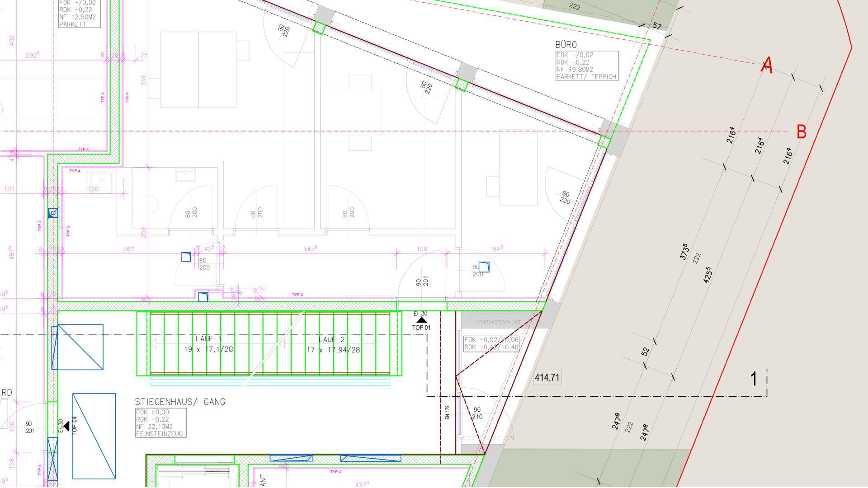
Task: Click the magenta 292⁵ dimension
Action: [x=32, y=55]
